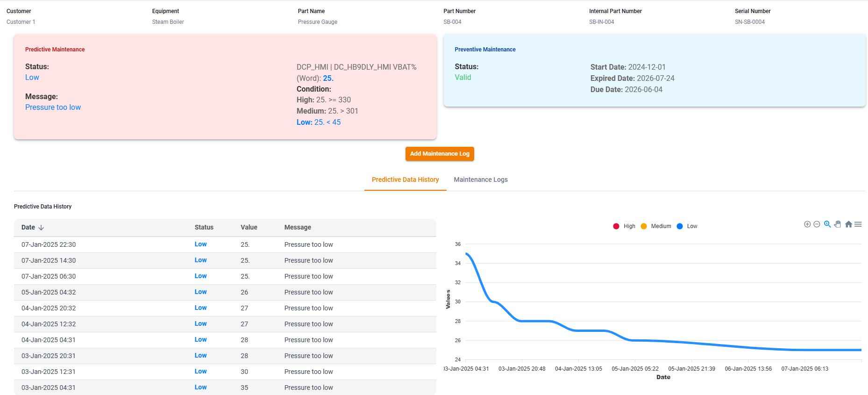This screenshot has height=395, width=868.
Task: Click the Date column header
Action: point(28,227)
